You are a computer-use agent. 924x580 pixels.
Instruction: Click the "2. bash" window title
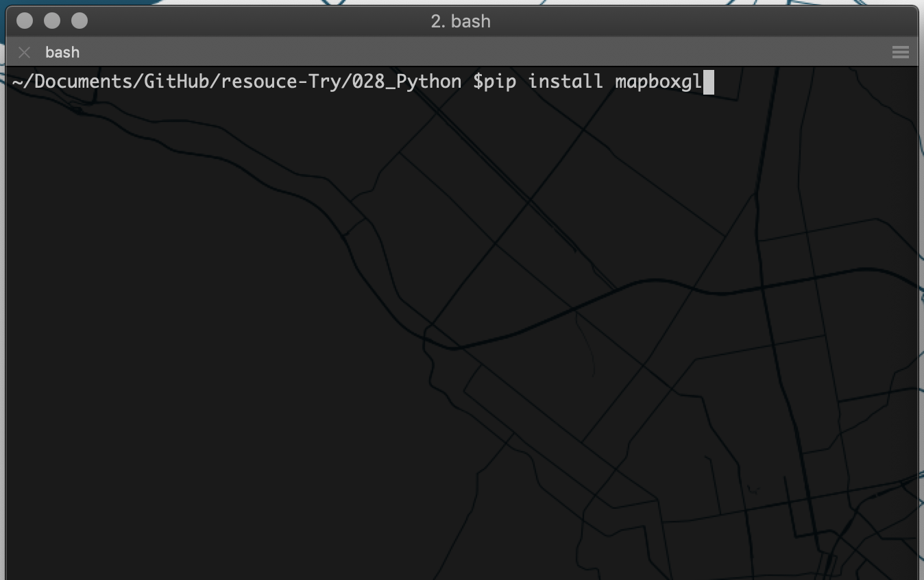[461, 21]
